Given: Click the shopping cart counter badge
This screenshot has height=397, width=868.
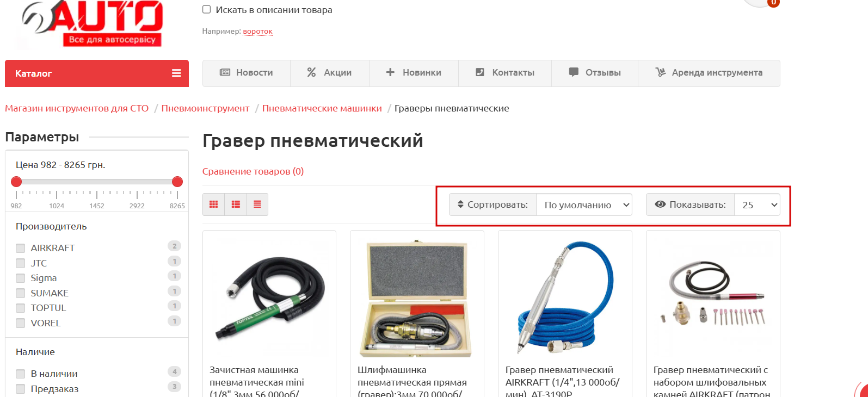Looking at the screenshot, I should click(x=773, y=3).
